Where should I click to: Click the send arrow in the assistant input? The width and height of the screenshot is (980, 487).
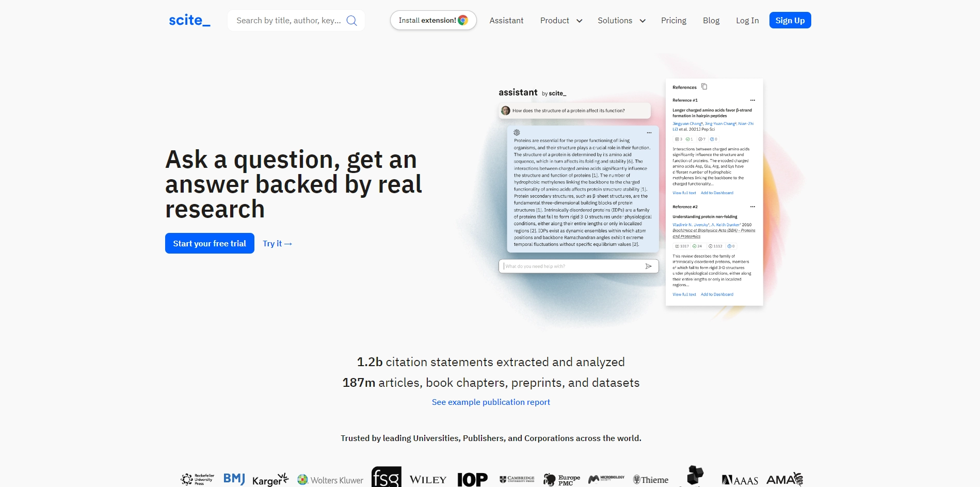tap(649, 266)
